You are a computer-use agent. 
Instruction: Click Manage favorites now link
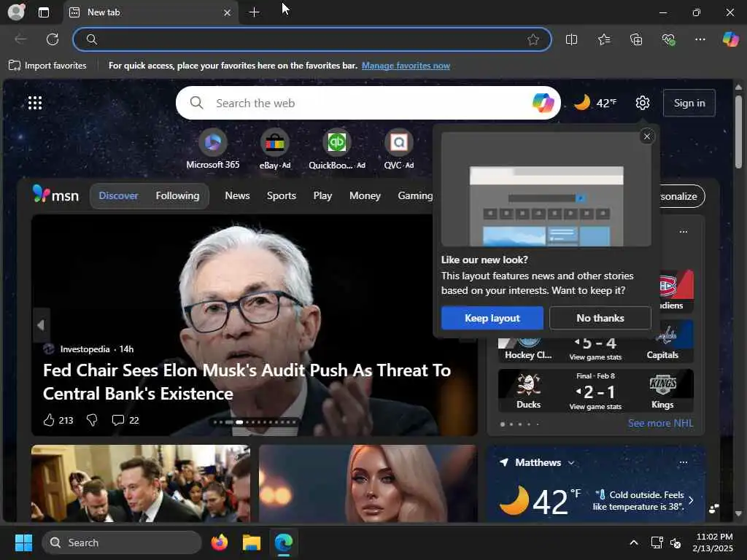[406, 66]
